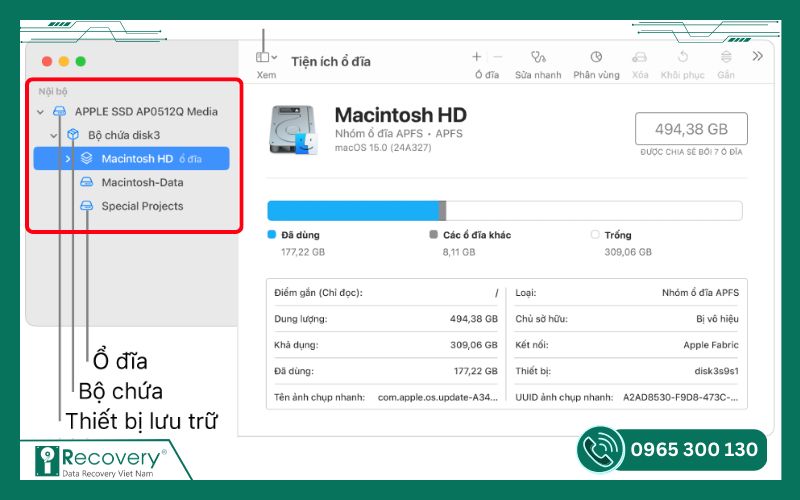The image size is (800, 500).
Task: Run the Sửa nhanh first aid icon
Action: [538, 57]
